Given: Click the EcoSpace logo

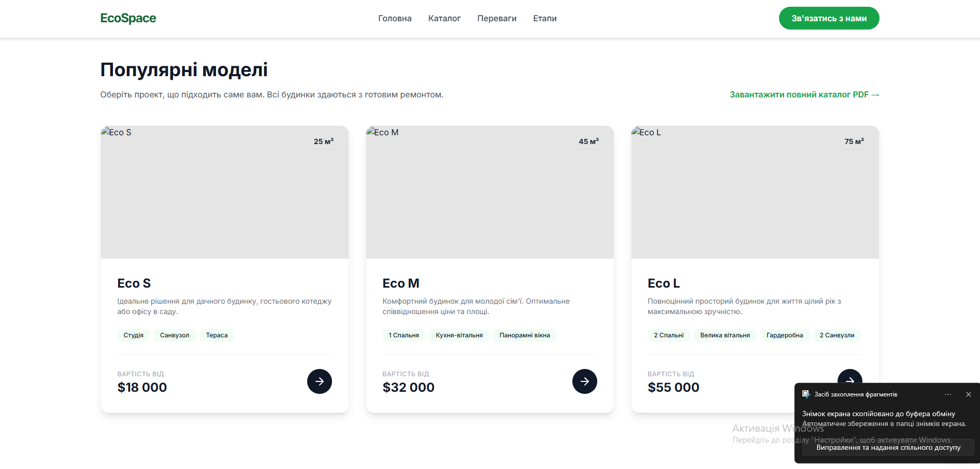Looking at the screenshot, I should pyautogui.click(x=128, y=18).
